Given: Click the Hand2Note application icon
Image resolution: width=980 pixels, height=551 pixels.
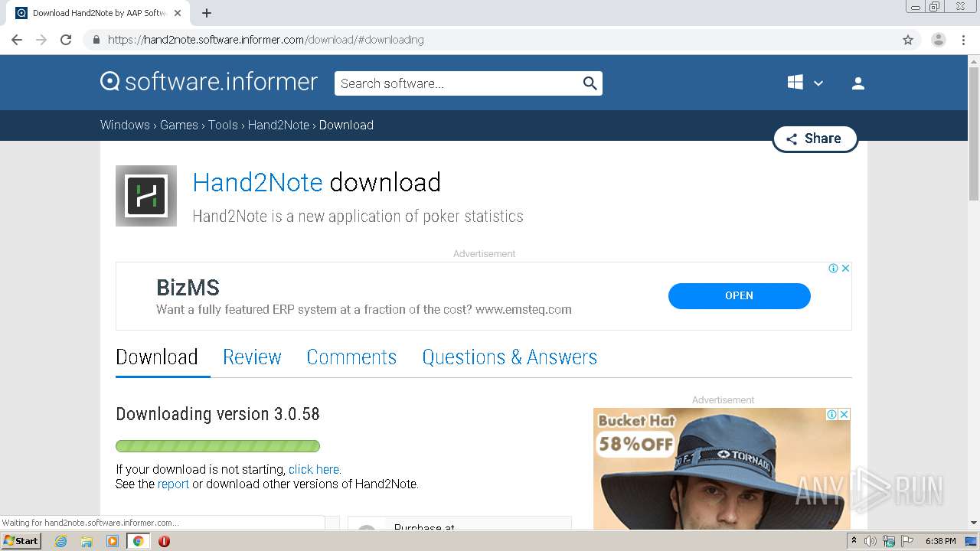Looking at the screenshot, I should (x=146, y=196).
